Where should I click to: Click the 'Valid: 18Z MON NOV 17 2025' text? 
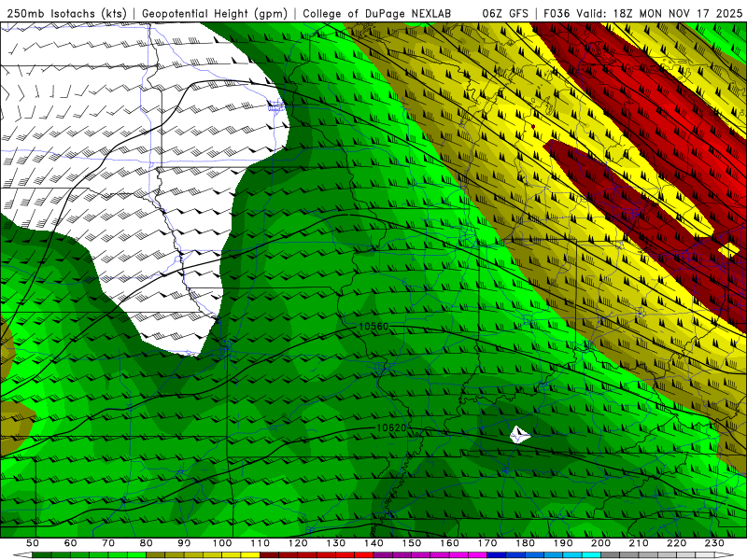659,13
